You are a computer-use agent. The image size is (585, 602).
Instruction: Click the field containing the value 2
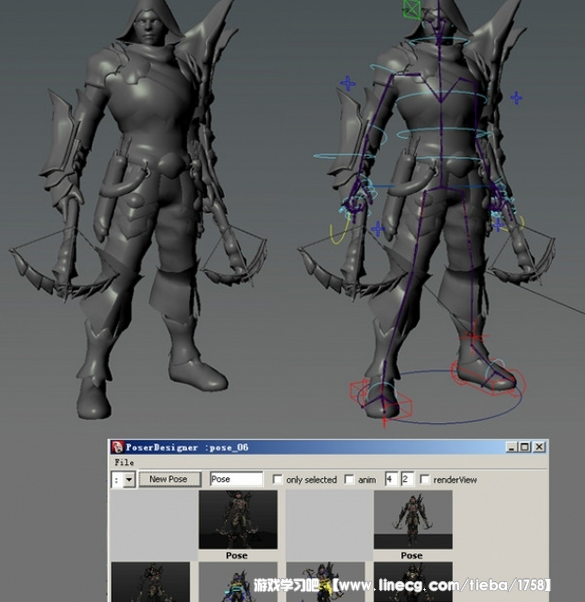[x=407, y=479]
